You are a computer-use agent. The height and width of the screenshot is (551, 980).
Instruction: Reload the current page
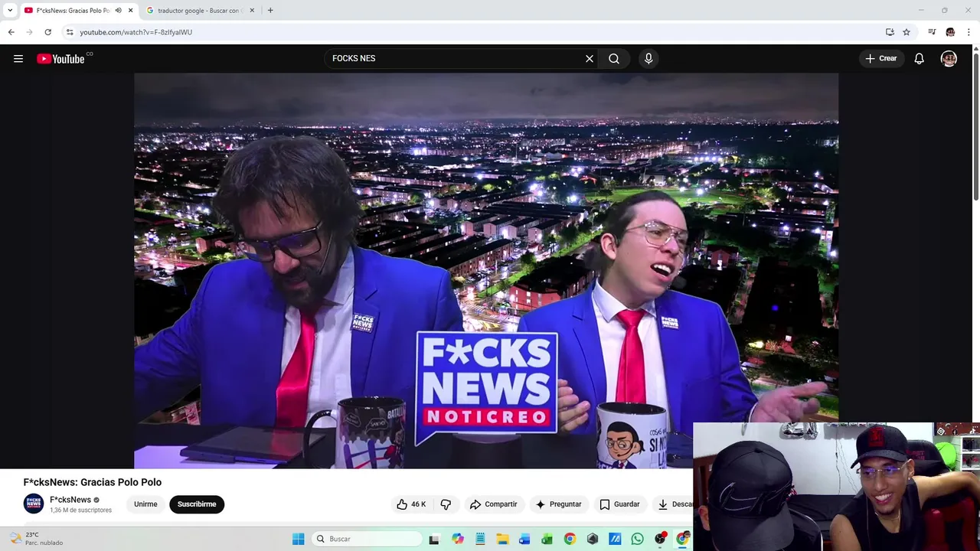pyautogui.click(x=47, y=32)
